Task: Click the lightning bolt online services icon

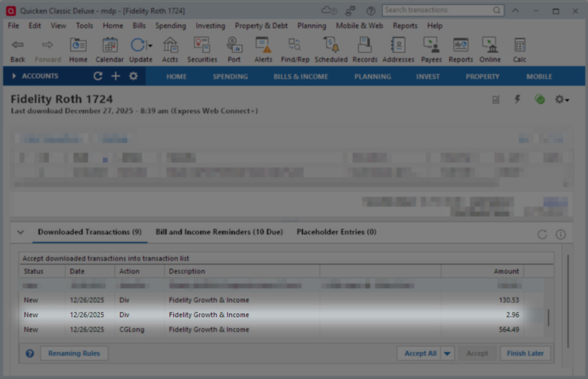Action: 517,99
